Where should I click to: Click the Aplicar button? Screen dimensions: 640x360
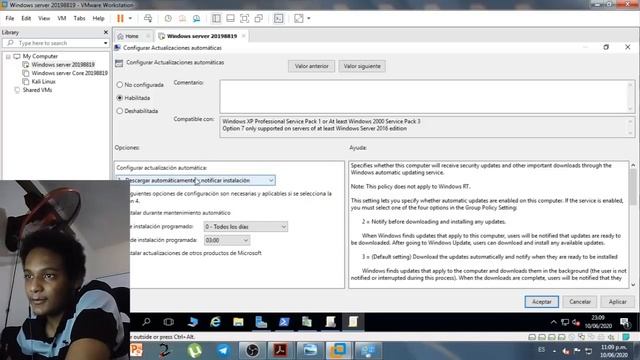click(618, 302)
